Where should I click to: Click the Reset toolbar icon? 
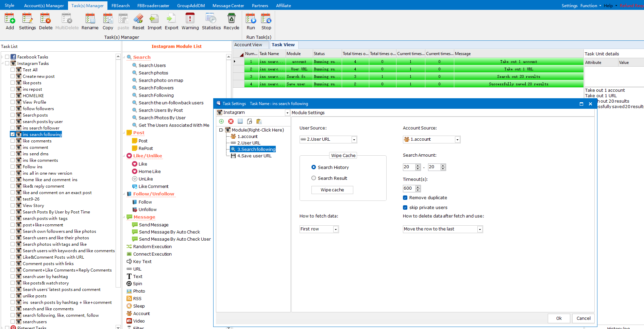click(138, 21)
